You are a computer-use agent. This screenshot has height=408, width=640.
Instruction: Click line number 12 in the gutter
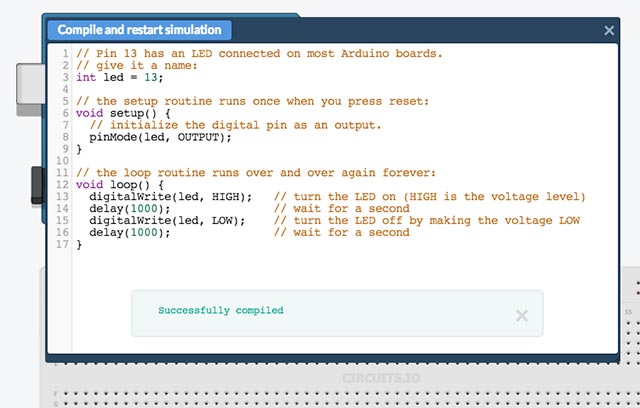coord(62,185)
